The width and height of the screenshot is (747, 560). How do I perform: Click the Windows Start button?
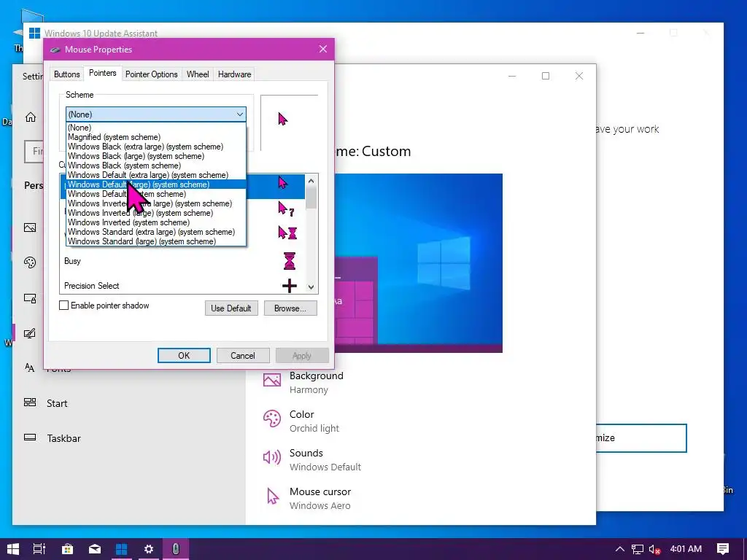click(13, 549)
